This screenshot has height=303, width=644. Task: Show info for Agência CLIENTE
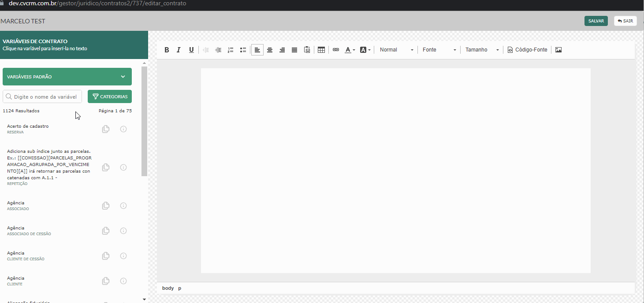pyautogui.click(x=123, y=281)
